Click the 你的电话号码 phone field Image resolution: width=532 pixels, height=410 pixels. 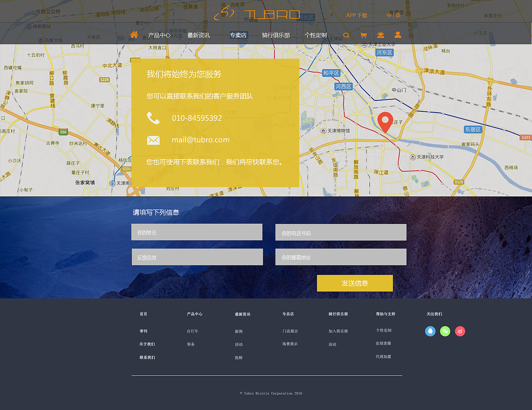point(341,232)
